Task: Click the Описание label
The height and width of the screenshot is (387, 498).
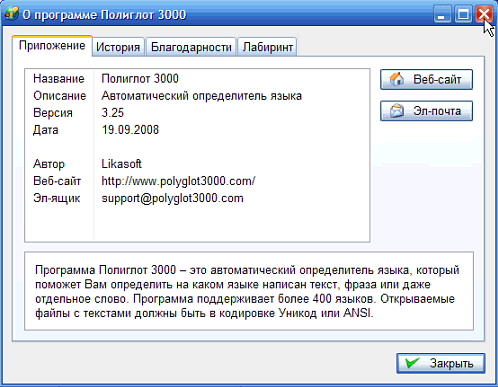Action: click(60, 96)
